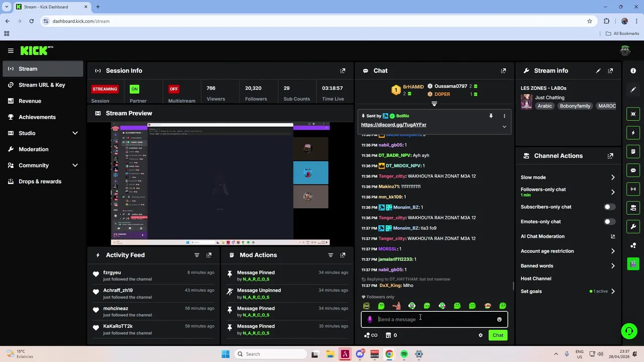Open Moderation page
Viewport: 644px width, 362px height.
tap(43, 149)
